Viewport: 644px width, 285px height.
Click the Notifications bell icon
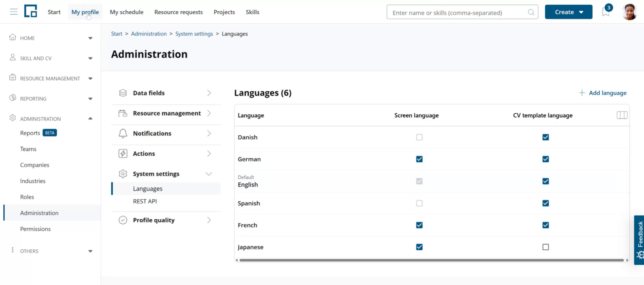click(123, 133)
